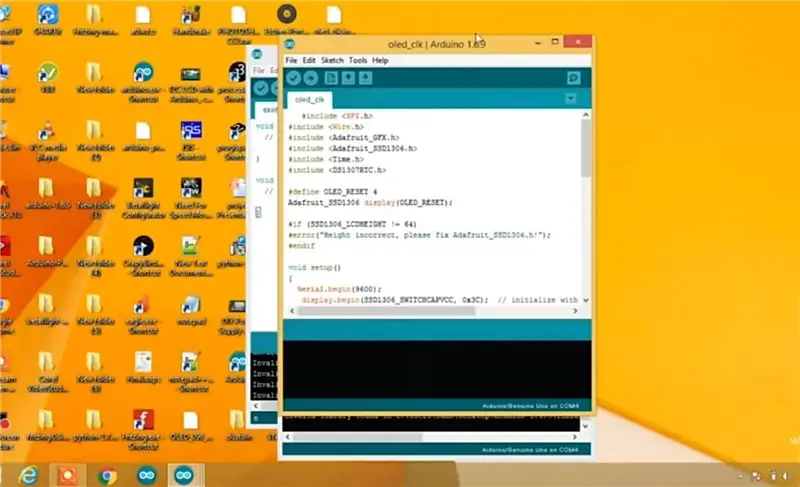
Task: Click the right arrow of editor horizontal scrollbar
Action: [x=575, y=311]
